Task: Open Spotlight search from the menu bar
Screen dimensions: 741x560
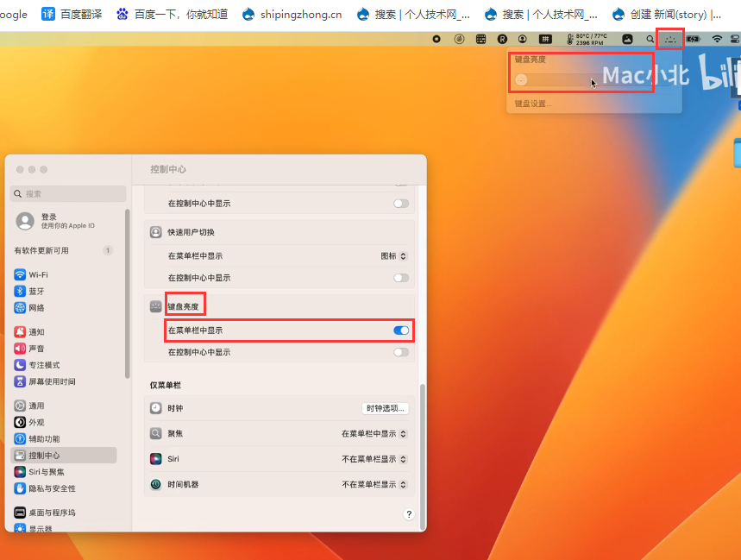Action: click(650, 39)
